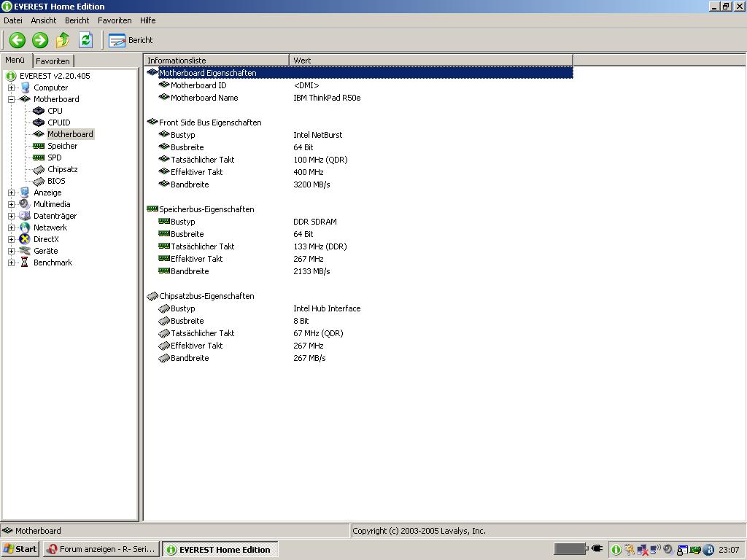Click the 3200 MB/s bandwidth value

pos(311,184)
